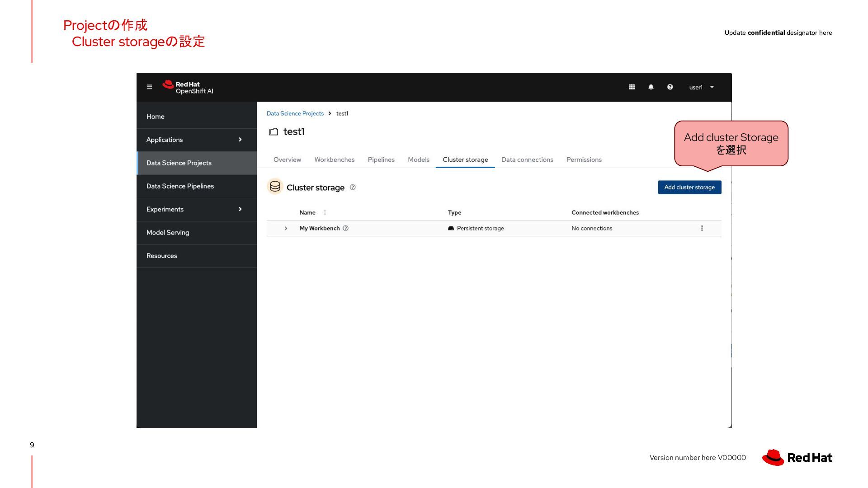The image size is (868, 488).
Task: Expand the Applications sidebar section
Action: coord(197,140)
